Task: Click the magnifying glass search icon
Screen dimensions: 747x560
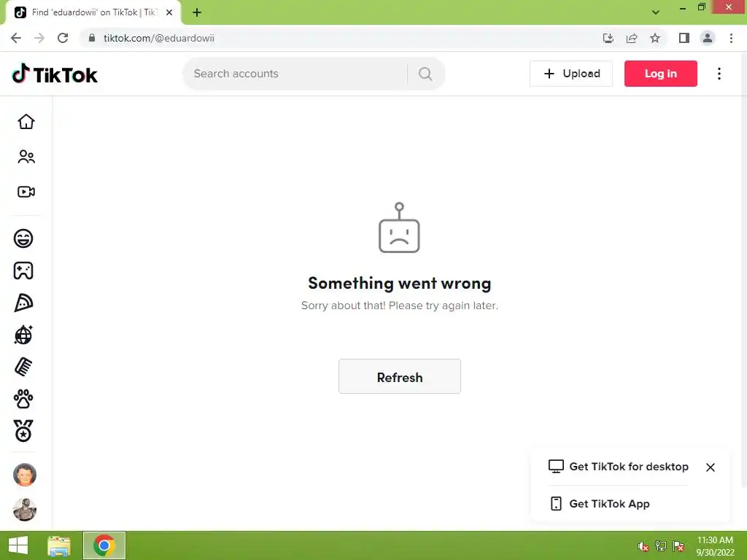Action: [x=425, y=74]
